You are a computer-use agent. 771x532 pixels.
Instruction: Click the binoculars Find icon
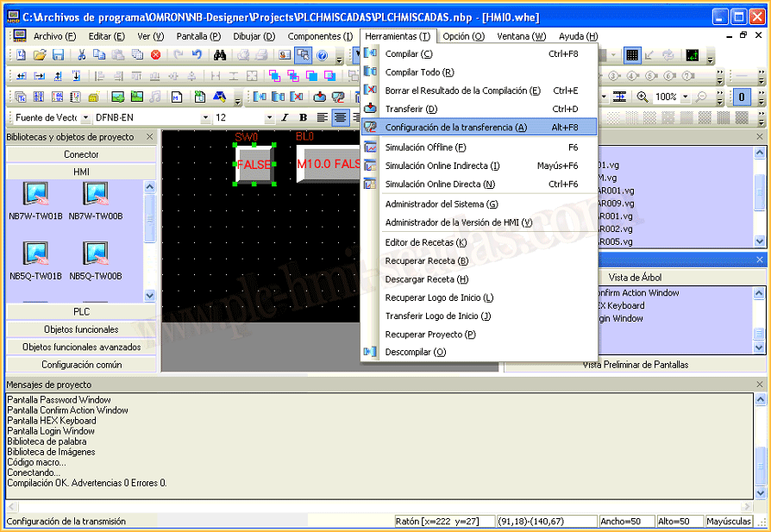[220, 54]
